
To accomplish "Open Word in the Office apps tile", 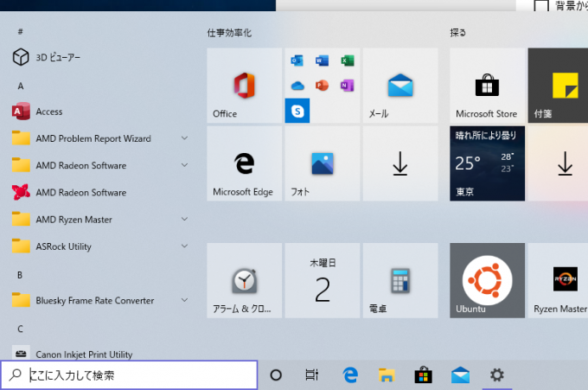I will pos(323,61).
